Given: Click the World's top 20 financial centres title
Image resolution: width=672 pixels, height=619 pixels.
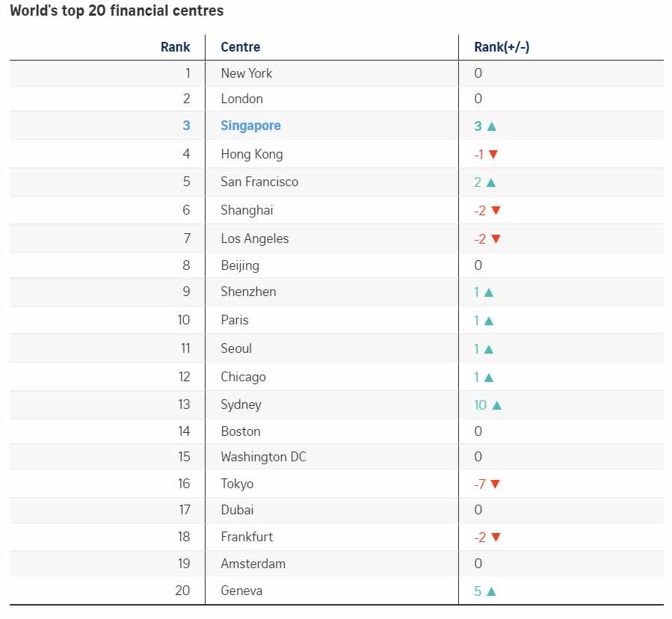Looking at the screenshot, I should click(x=117, y=10).
